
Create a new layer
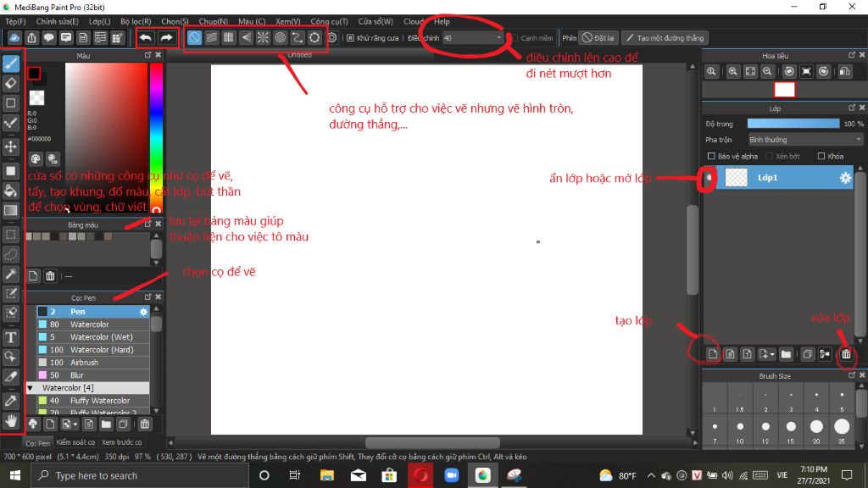coord(712,354)
